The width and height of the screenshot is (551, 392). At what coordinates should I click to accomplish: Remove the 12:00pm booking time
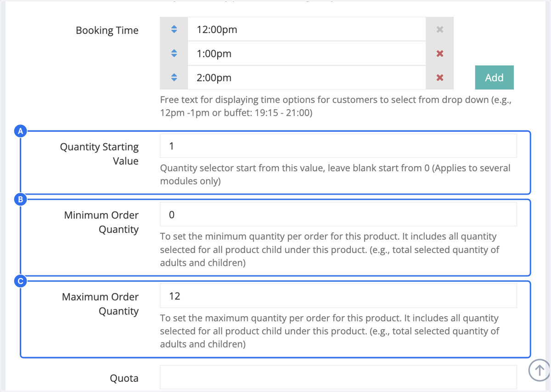coord(439,29)
